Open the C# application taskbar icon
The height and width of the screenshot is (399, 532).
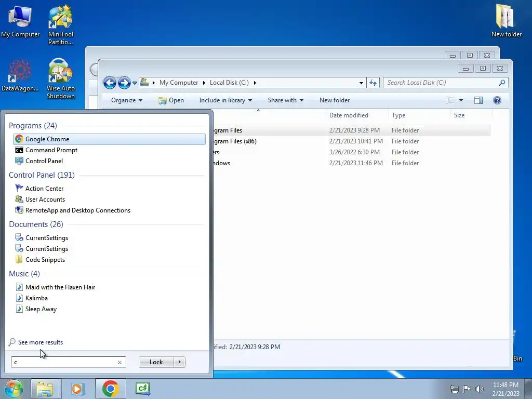142,389
